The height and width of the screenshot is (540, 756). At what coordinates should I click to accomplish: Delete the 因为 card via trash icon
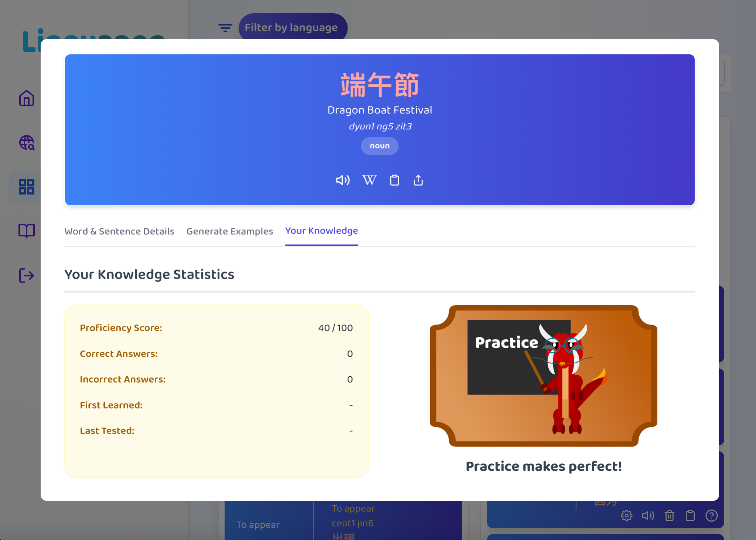pos(669,516)
